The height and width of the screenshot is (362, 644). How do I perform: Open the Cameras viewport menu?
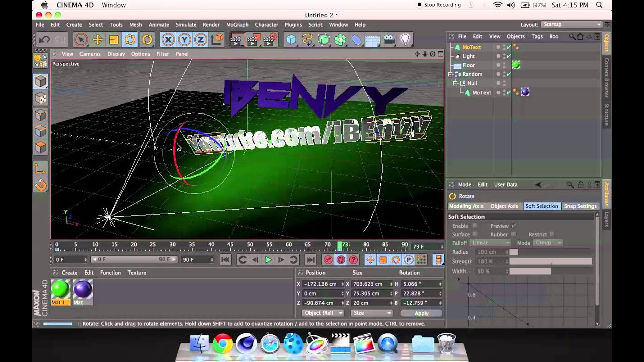[x=90, y=54]
